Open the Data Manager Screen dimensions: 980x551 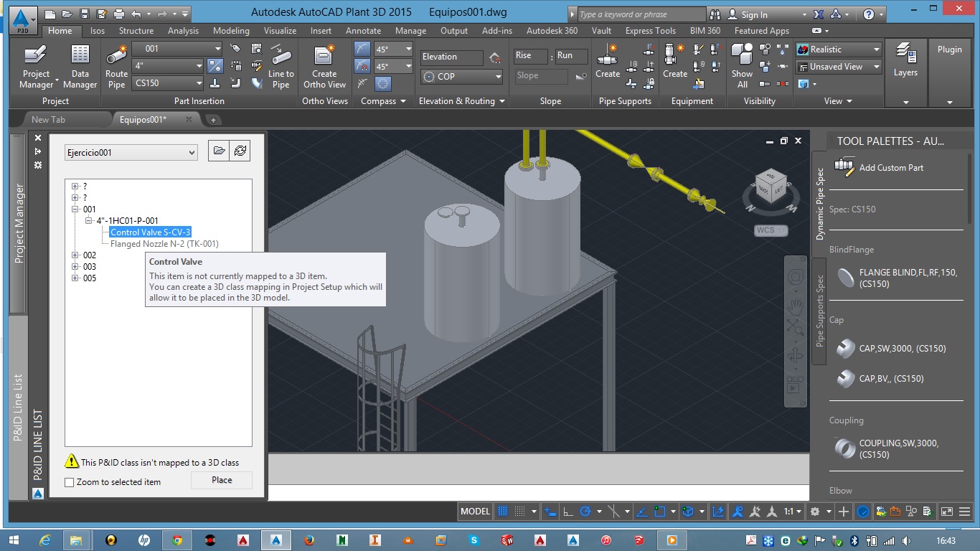[x=80, y=66]
